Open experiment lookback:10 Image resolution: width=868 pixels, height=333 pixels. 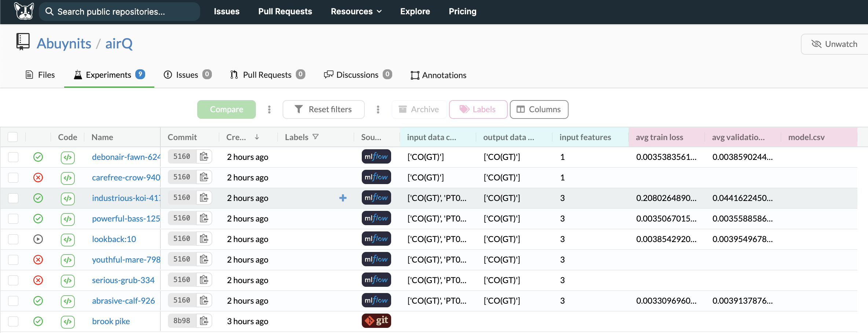(114, 239)
